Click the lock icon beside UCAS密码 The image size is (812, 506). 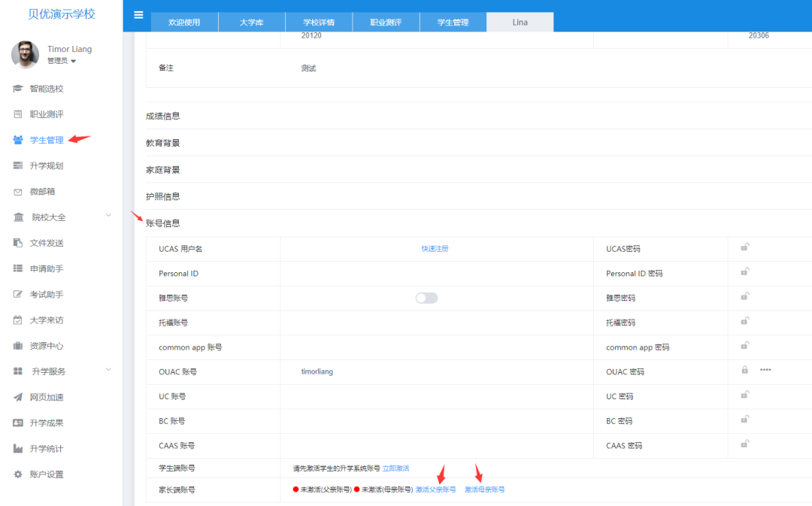(x=744, y=247)
